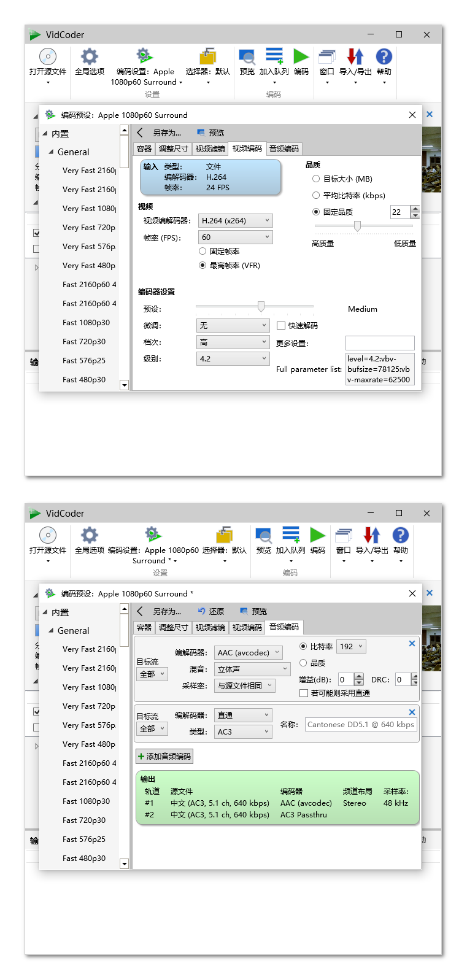
Task: Switch to 视频滤镜 tab in upper dialog
Action: coord(210,149)
